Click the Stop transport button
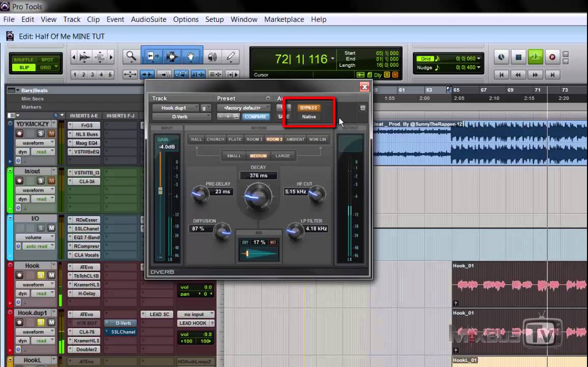588x367 pixels. [518, 58]
